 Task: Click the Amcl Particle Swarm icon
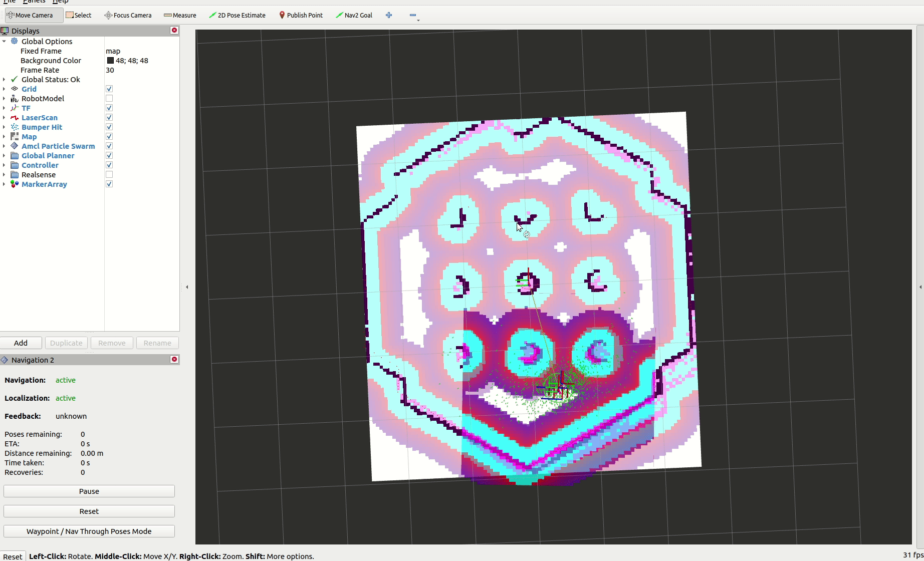(x=15, y=146)
